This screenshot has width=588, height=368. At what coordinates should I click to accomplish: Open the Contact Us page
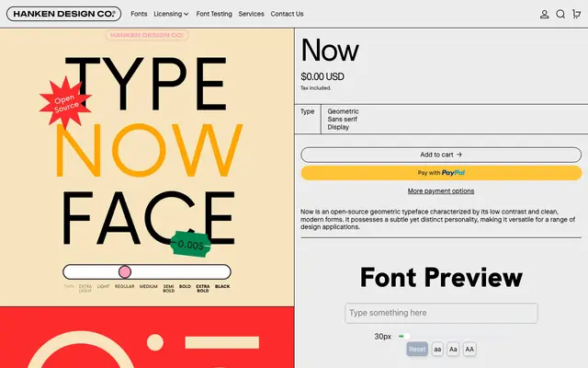click(x=287, y=14)
